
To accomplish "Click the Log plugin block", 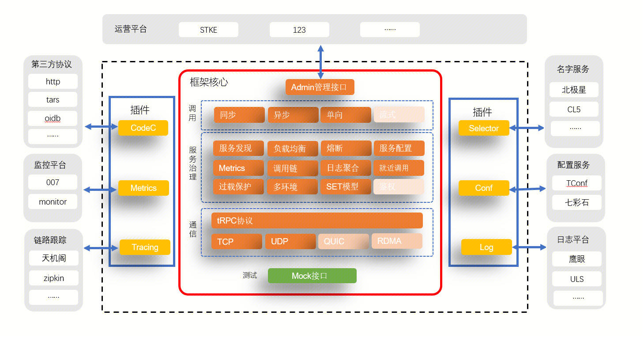I will click(486, 247).
